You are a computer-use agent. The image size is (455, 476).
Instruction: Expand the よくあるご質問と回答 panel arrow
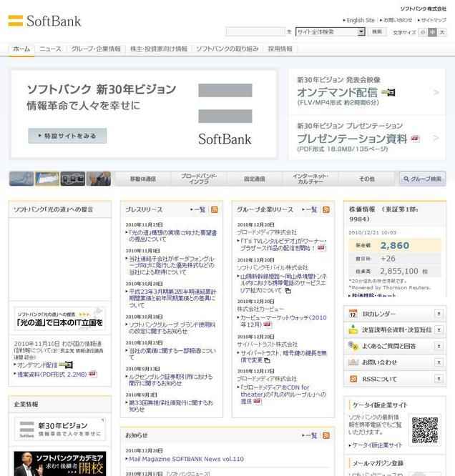439,346
